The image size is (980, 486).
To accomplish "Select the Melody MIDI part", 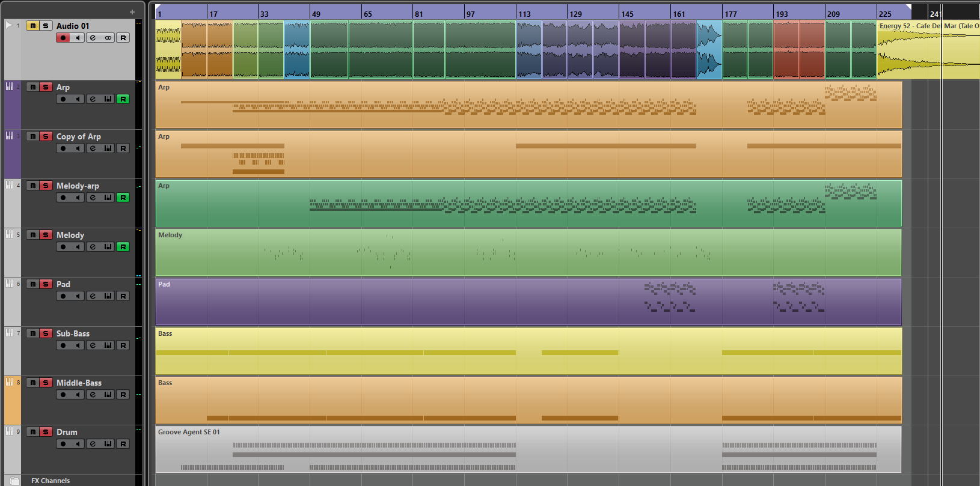I will click(528, 252).
